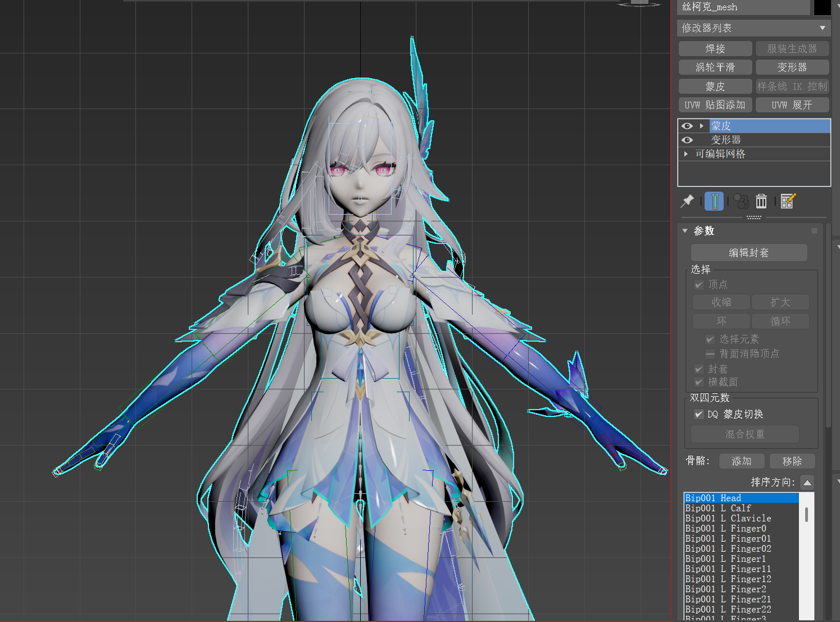Viewport: 840px width, 622px height.
Task: Click the 移除 bones button
Action: [792, 461]
